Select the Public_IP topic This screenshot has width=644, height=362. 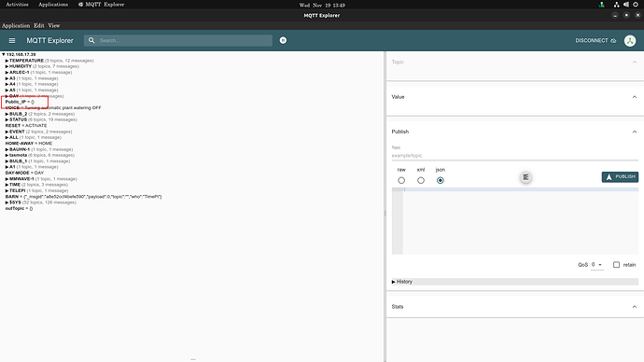pyautogui.click(x=20, y=102)
